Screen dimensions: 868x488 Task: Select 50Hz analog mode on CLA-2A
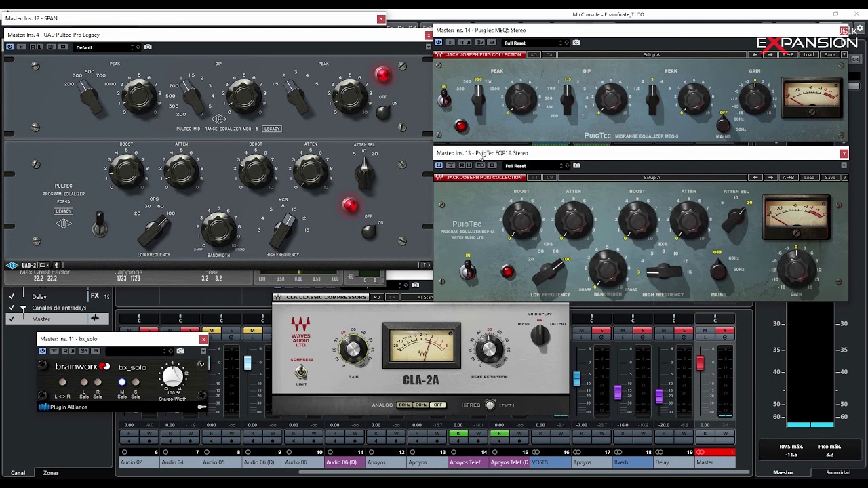click(x=404, y=405)
